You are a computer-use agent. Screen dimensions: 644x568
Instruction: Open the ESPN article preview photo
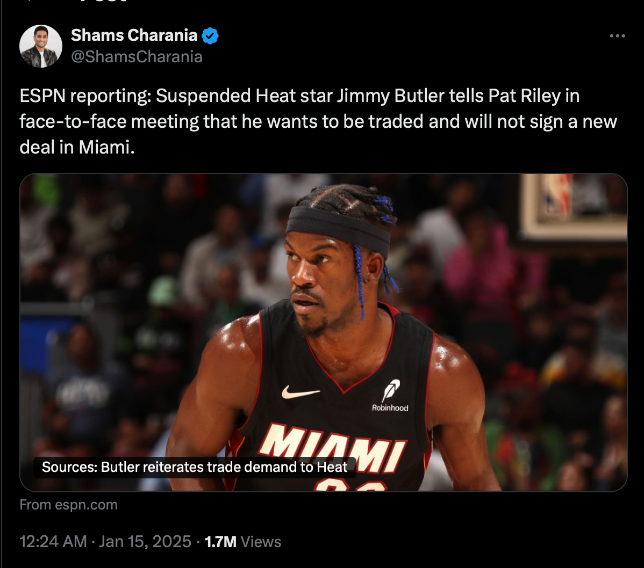point(323,332)
